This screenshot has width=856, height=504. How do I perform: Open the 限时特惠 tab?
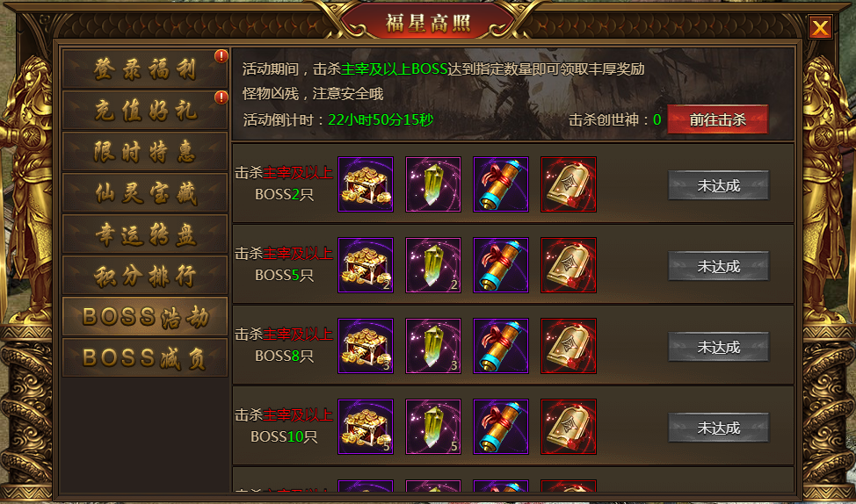[145, 151]
